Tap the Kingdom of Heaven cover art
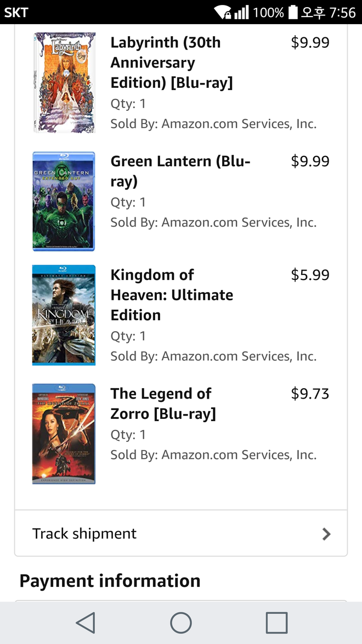The image size is (362, 644). [64, 315]
